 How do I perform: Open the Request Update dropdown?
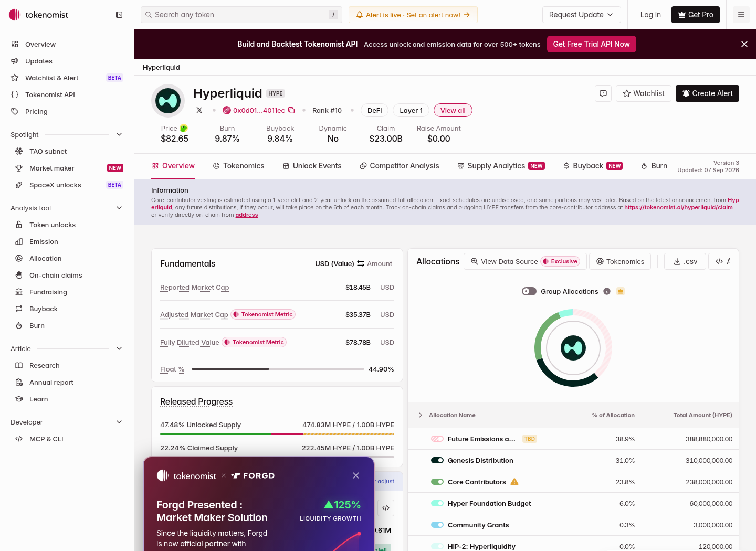click(581, 15)
